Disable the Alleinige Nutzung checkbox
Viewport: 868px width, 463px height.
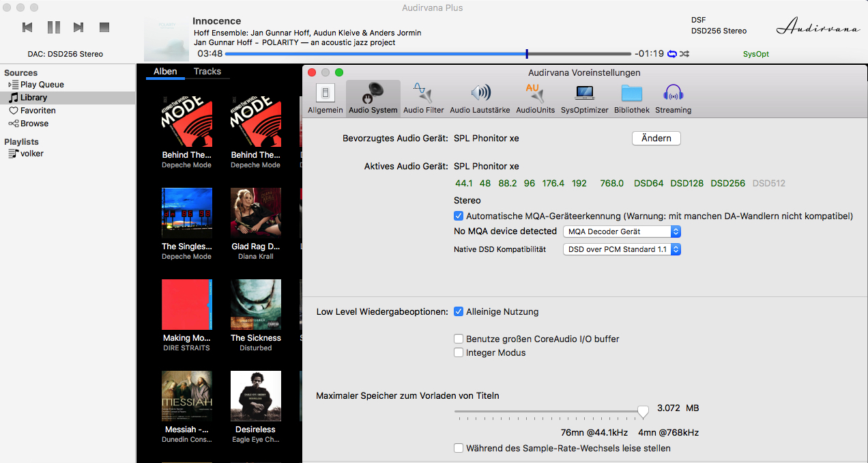coord(459,311)
